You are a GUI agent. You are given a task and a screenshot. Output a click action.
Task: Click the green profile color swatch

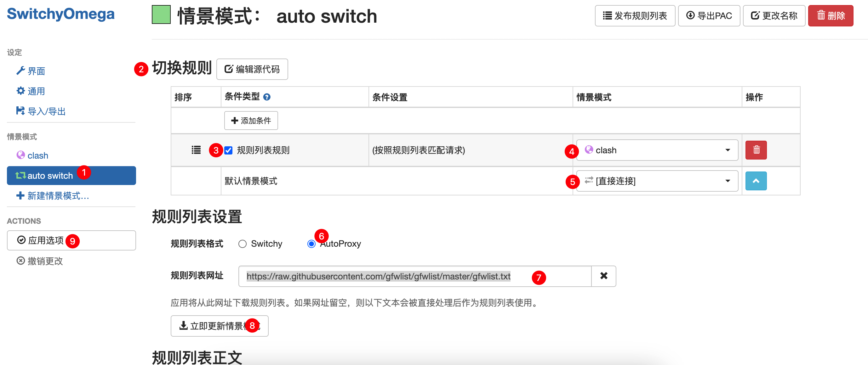(x=161, y=15)
